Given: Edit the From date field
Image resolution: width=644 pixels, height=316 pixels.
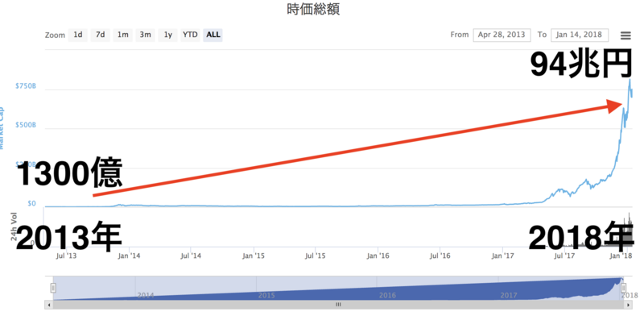Looking at the screenshot, I should (502, 35).
